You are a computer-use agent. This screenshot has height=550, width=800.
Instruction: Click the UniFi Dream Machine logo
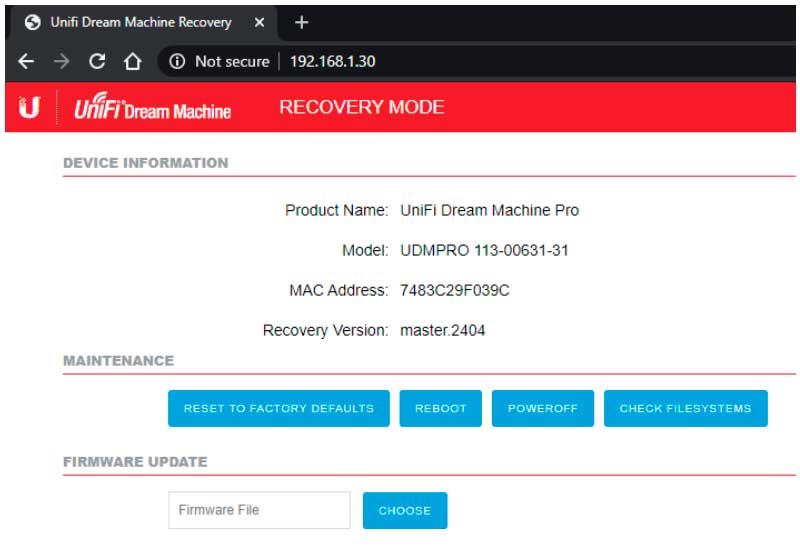153,107
